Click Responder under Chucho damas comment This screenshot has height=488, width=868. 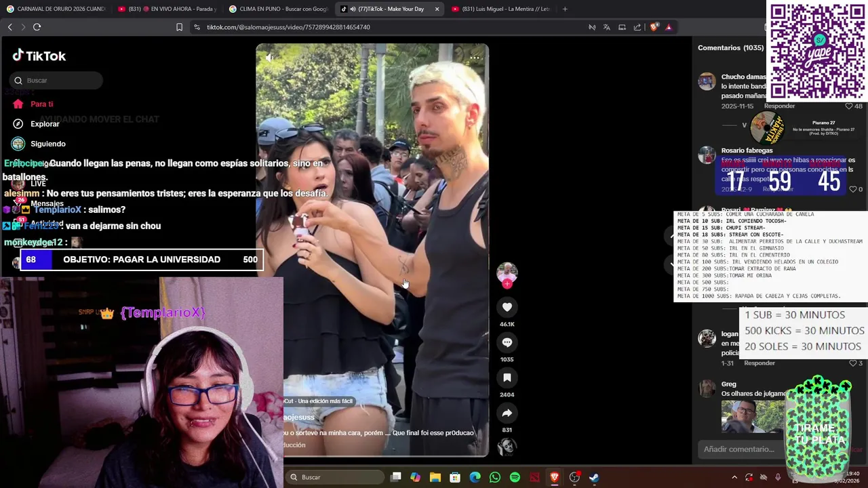(x=779, y=106)
